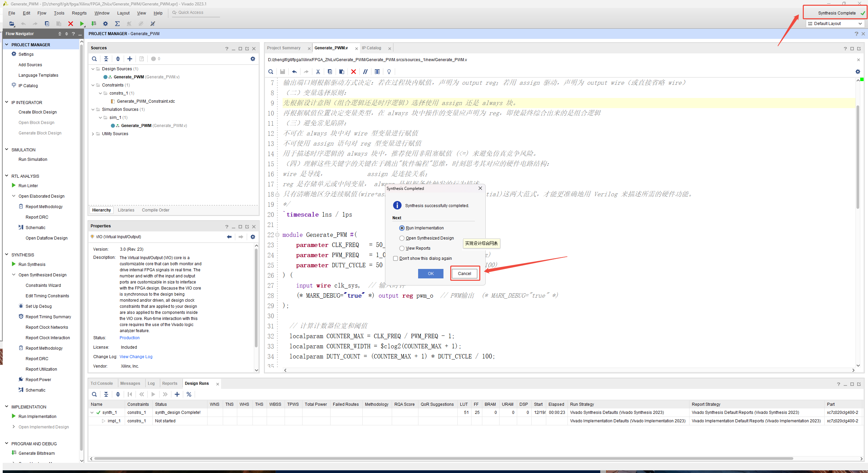Click the light bulb icon in the editor toolbar
Screen dimensions: 868x473
(389, 72)
